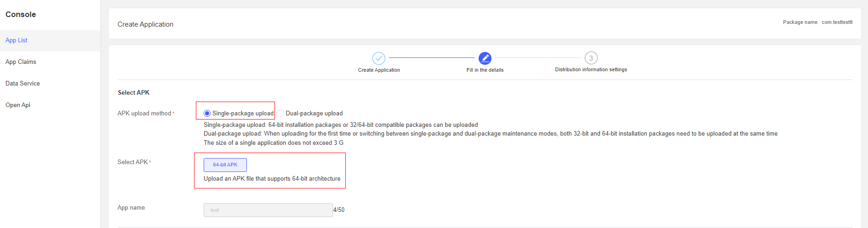Screen dimensions: 868x228
Task: Open App List in sidebar
Action: tap(17, 40)
